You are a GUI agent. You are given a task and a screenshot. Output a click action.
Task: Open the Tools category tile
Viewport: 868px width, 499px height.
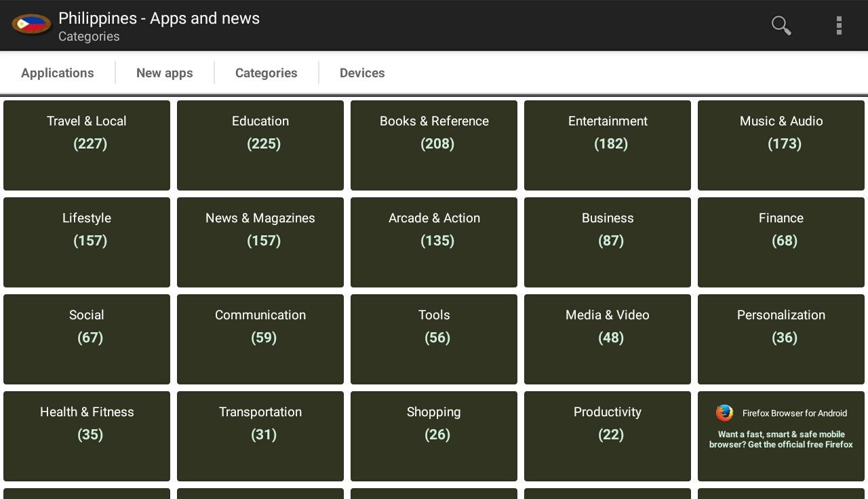pos(434,339)
